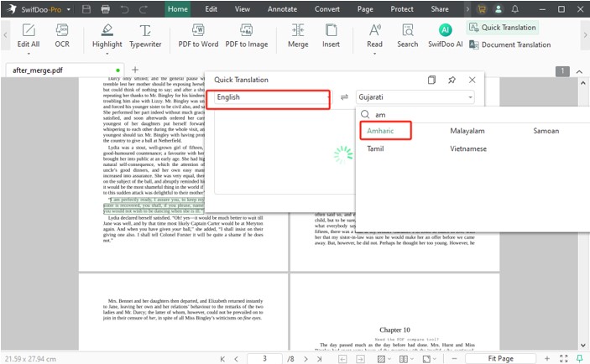Image resolution: width=590 pixels, height=364 pixels.
Task: Swap source and target languages
Action: pyautogui.click(x=344, y=97)
